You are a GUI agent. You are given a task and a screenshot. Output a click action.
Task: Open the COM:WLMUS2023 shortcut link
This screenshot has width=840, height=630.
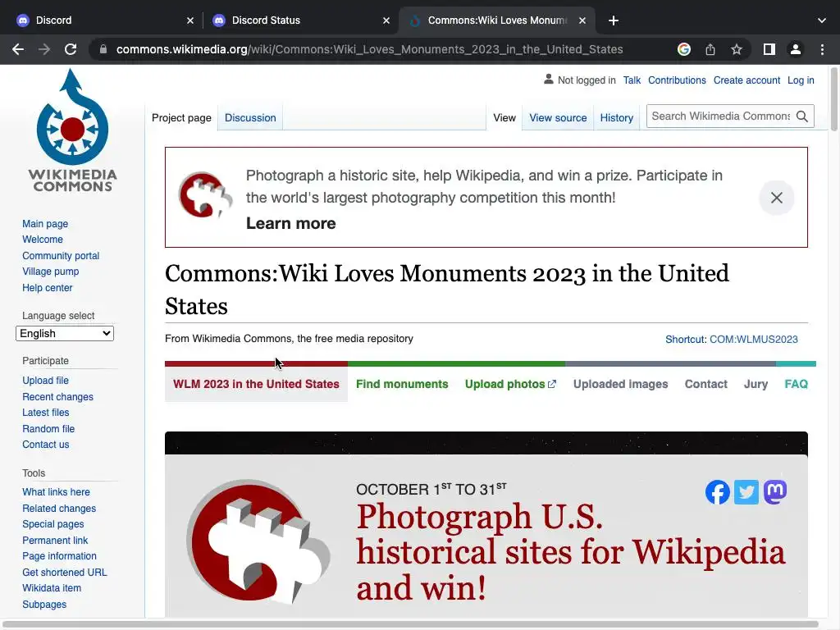(753, 340)
